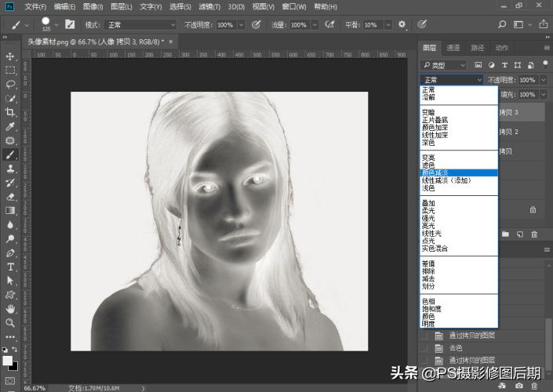Viewport: 553px width, 392px height.
Task: Delete layer with Layers panel trash icon
Action: pos(534,234)
